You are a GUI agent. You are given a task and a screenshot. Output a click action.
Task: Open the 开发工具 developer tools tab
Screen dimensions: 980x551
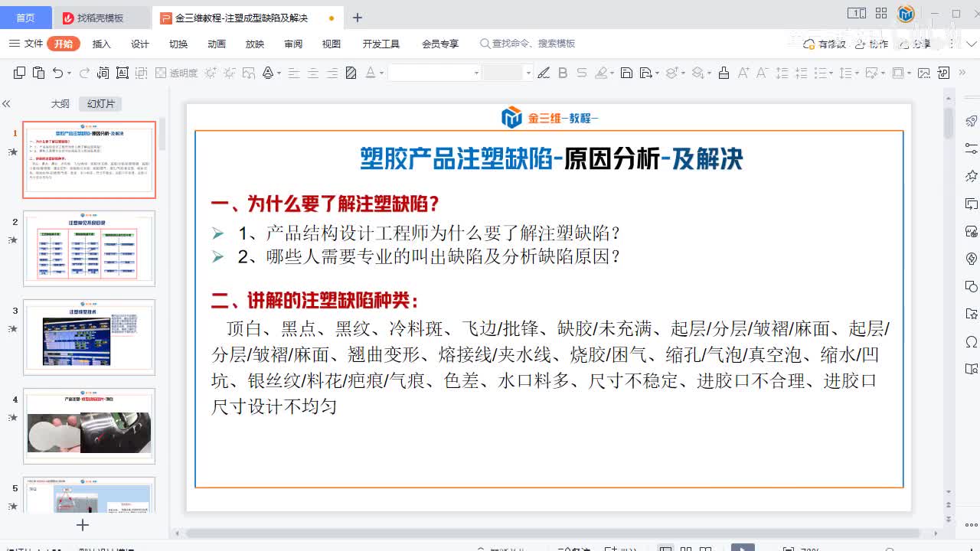[381, 44]
